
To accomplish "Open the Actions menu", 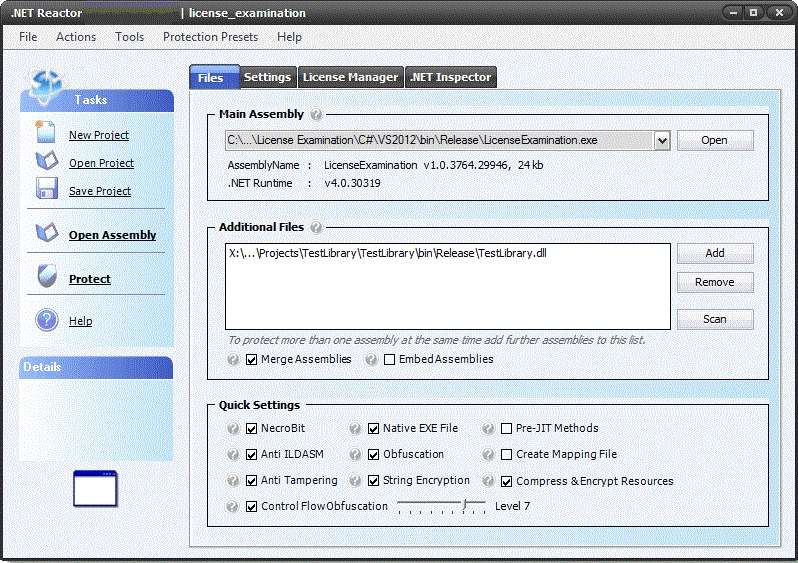I will click(x=76, y=37).
